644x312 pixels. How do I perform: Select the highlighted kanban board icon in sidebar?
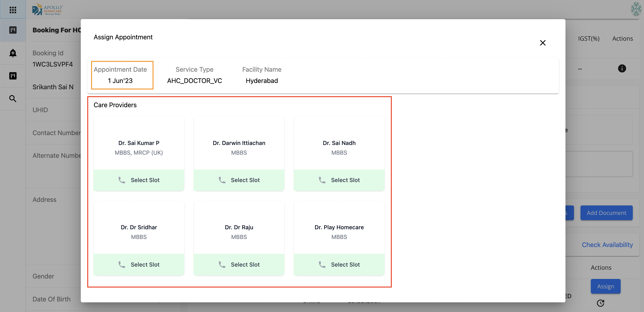coord(13,30)
